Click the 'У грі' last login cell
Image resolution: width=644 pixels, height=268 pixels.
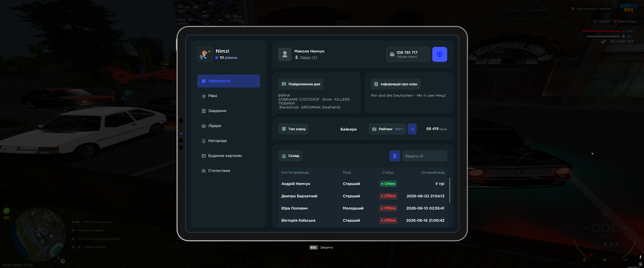point(440,184)
